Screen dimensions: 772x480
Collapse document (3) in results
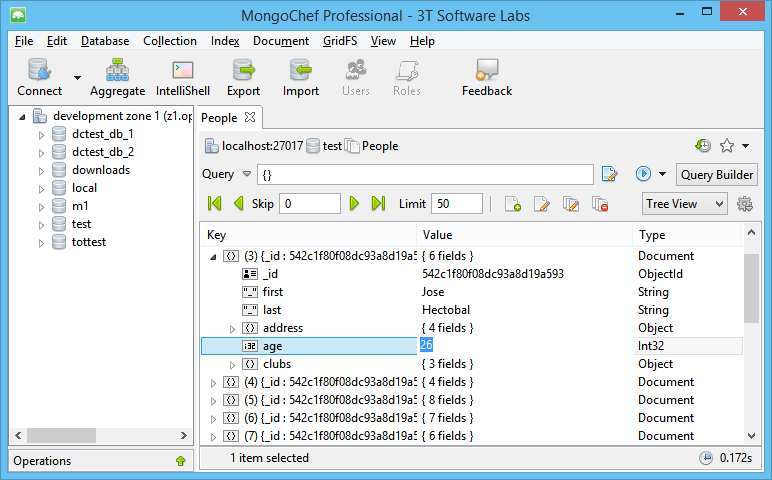pos(213,256)
